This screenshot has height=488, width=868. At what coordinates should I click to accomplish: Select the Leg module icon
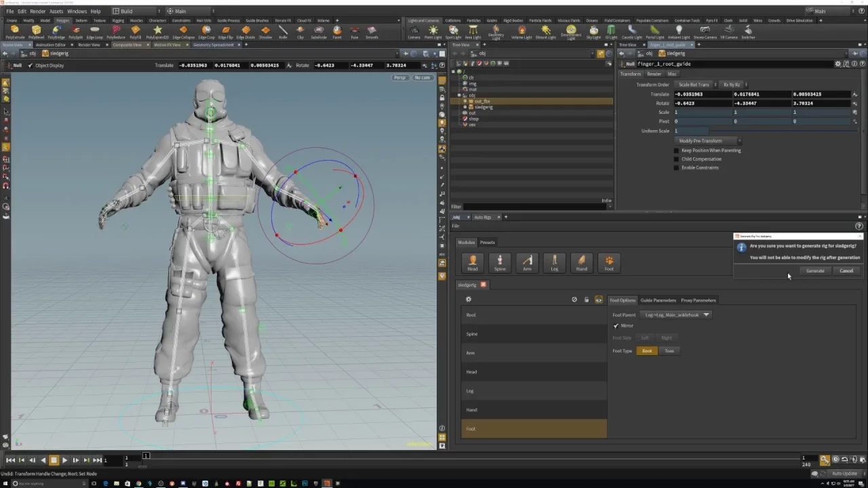pos(554,262)
